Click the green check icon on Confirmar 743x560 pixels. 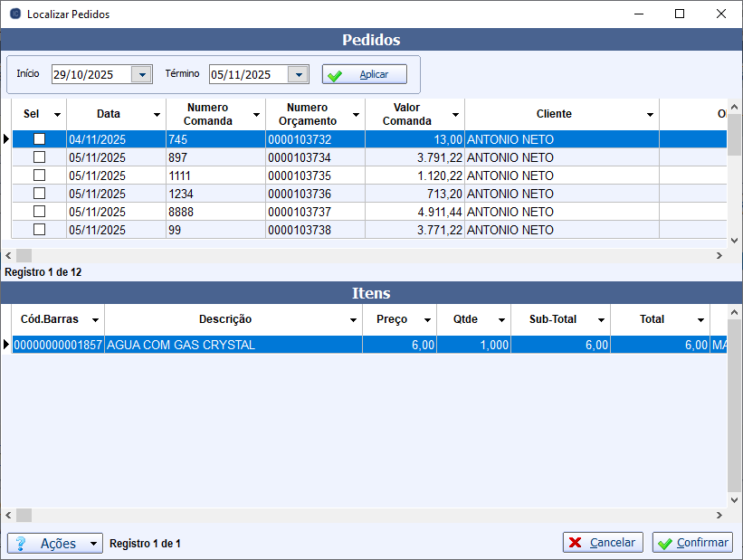click(665, 543)
